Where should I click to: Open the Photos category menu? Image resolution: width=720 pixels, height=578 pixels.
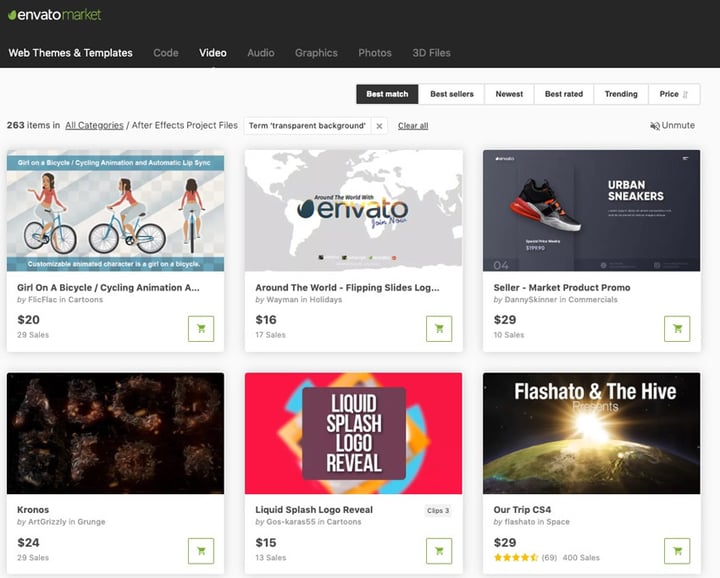375,53
